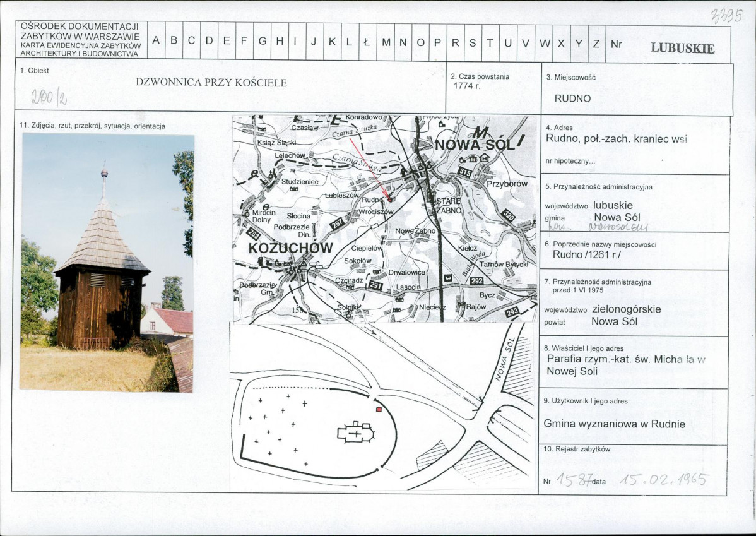This screenshot has width=756, height=536.
Task: Click Mirocin Dolny label on the map
Action: click(x=263, y=216)
